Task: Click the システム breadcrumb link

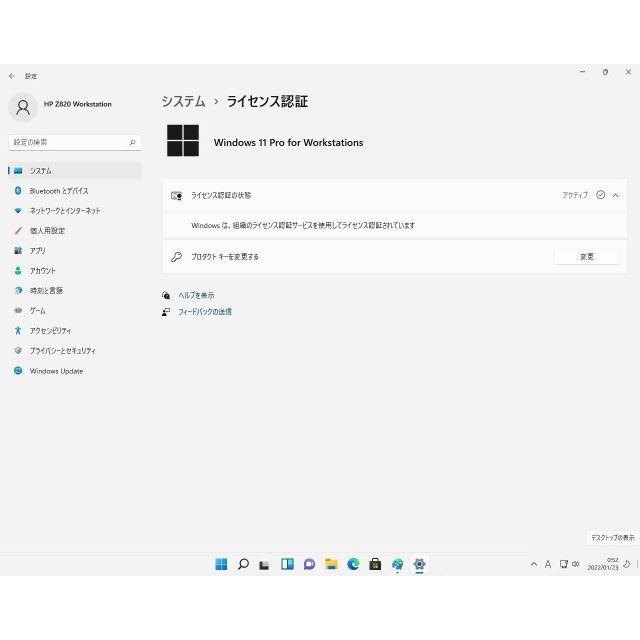Action: coord(183,101)
